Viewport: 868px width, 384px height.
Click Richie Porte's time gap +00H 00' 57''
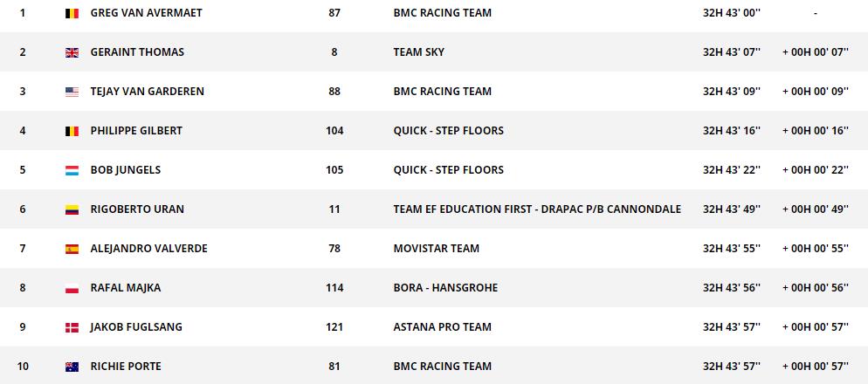(815, 367)
